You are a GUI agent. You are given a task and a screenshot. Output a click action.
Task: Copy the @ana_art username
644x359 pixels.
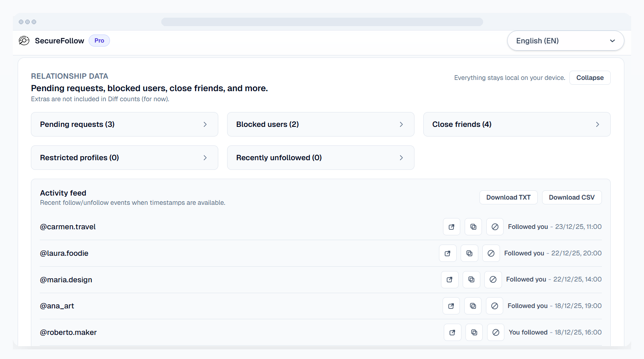(473, 306)
